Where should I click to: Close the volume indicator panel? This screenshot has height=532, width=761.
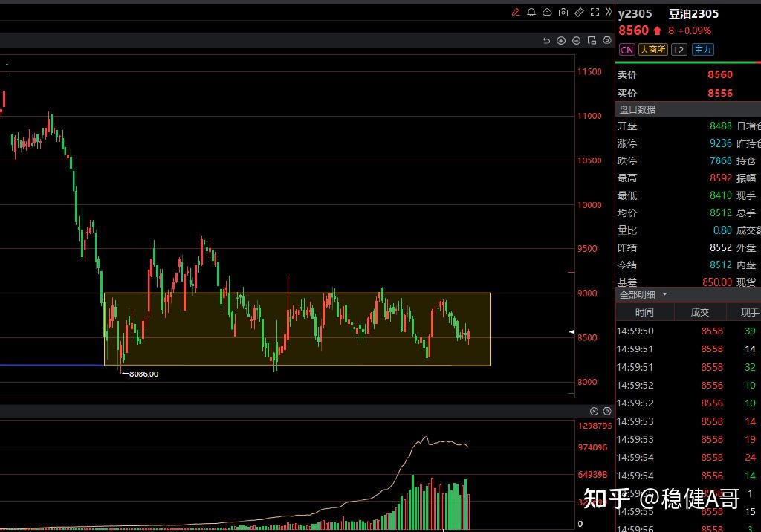(x=594, y=411)
